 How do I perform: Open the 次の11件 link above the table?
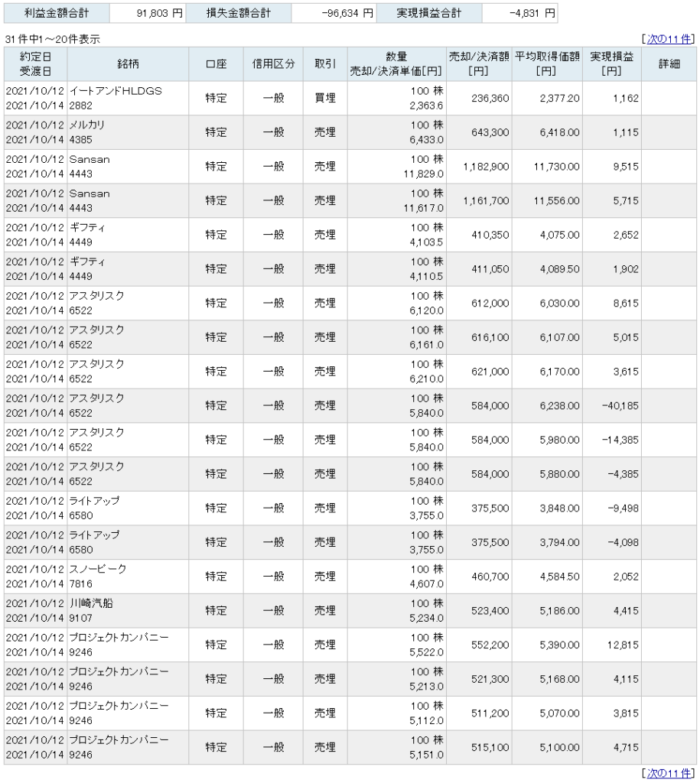pos(669,39)
